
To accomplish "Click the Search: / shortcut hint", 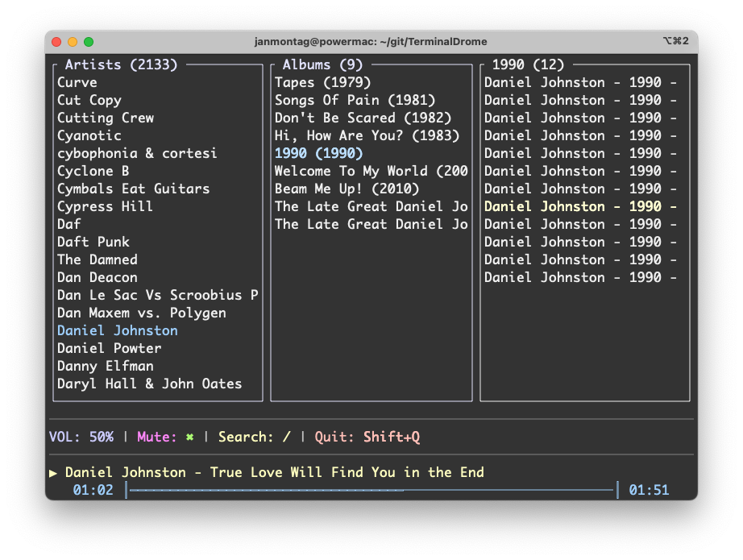I will 255,437.
